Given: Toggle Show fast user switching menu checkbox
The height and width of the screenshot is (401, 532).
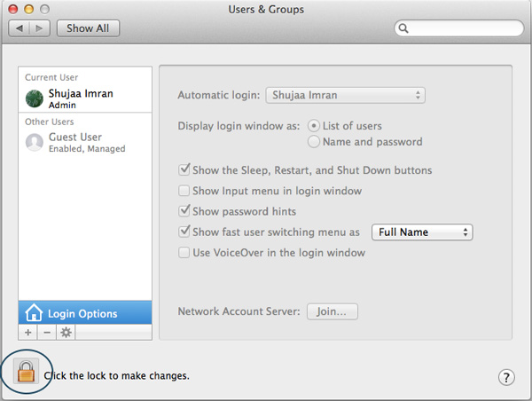Looking at the screenshot, I should click(184, 232).
